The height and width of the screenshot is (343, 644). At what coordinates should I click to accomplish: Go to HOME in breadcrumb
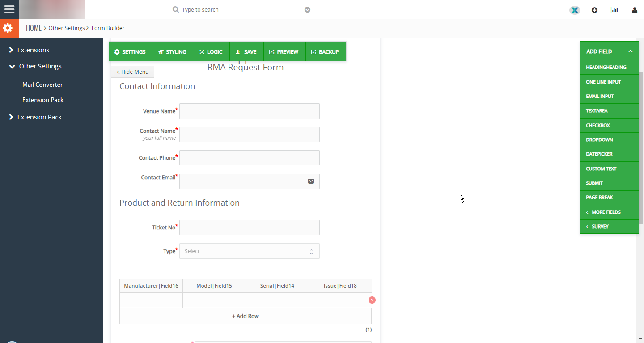34,28
